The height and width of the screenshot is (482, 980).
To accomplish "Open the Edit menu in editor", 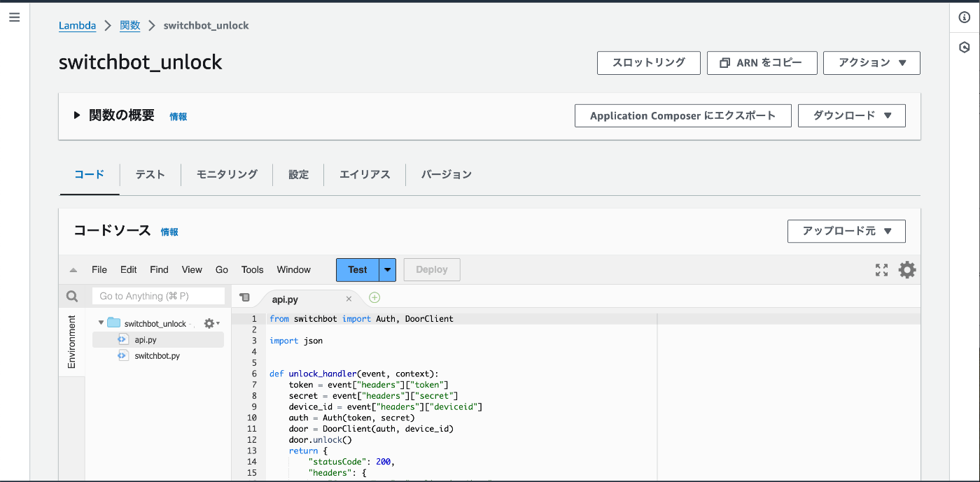I will (x=129, y=270).
